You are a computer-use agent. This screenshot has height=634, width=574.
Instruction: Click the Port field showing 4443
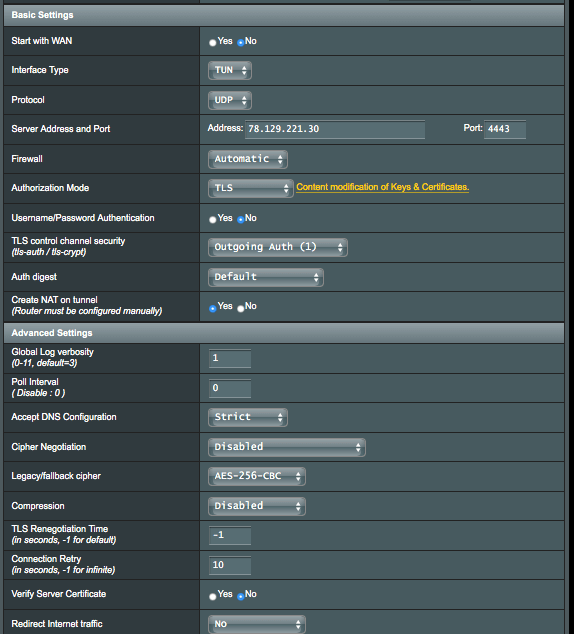pos(505,129)
